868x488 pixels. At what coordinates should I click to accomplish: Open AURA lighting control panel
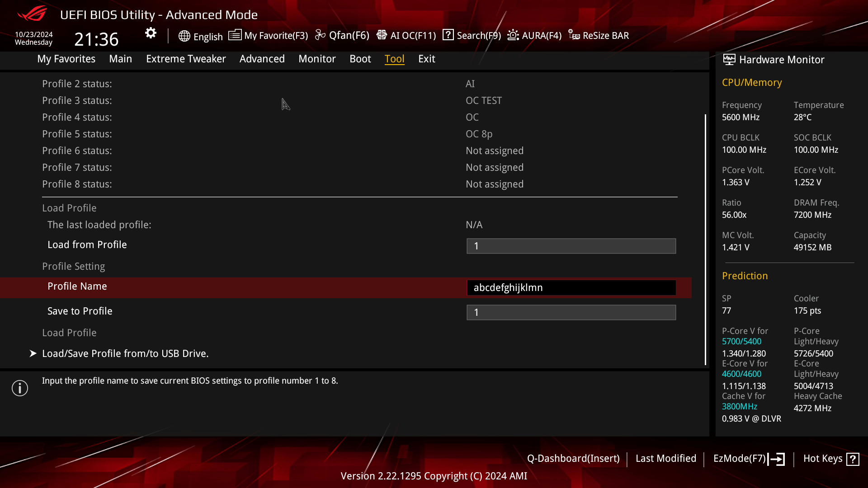coord(533,35)
